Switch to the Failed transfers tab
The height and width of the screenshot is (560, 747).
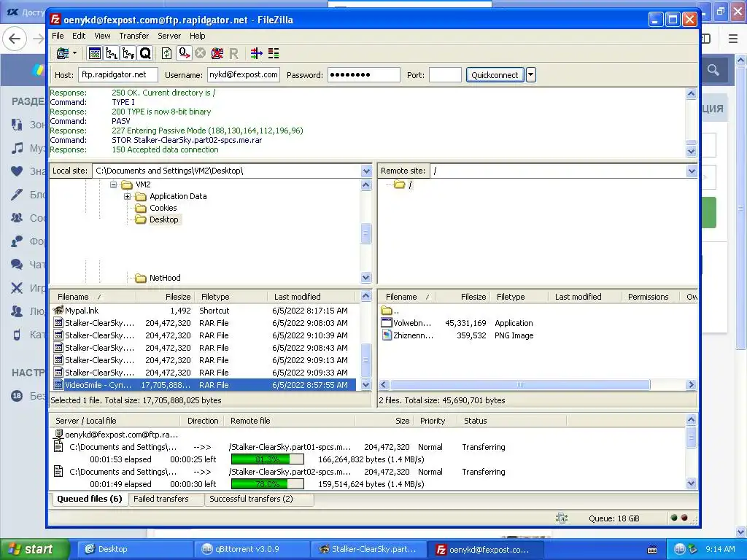click(161, 499)
